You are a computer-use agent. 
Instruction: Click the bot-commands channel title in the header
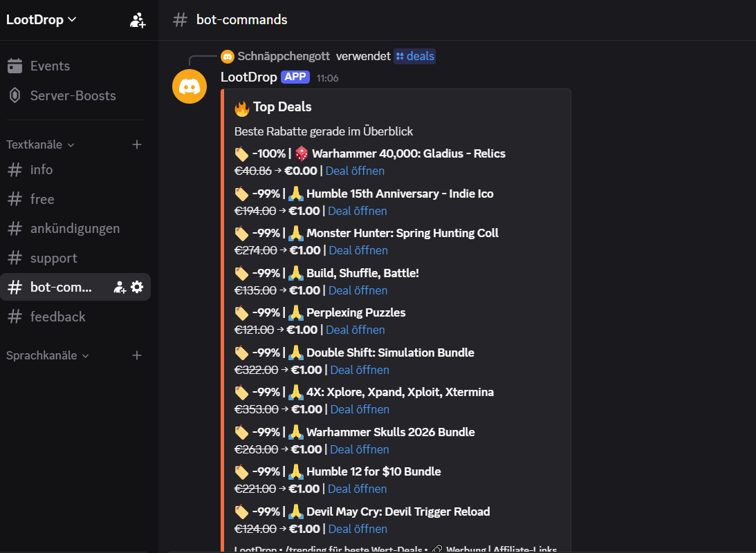pos(241,20)
